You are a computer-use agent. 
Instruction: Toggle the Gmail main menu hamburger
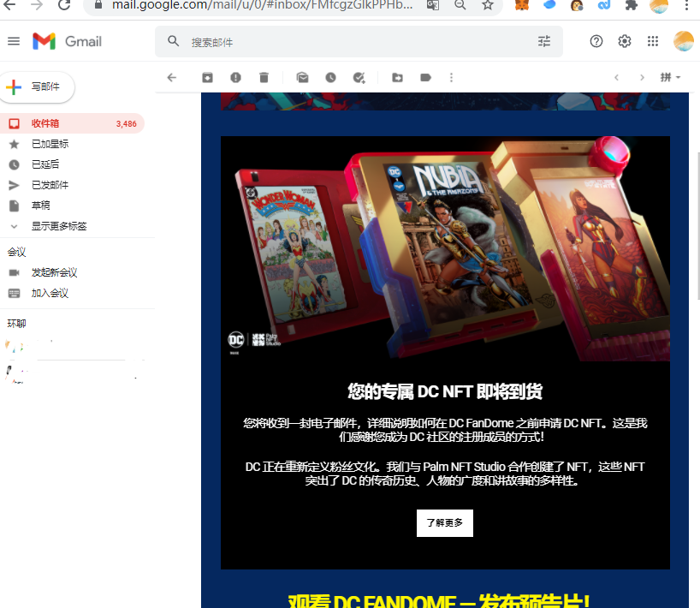coord(14,42)
